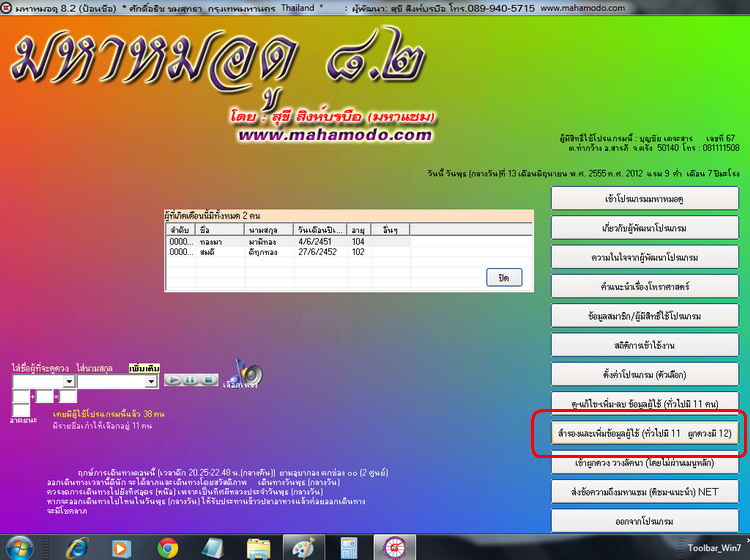Click ส่งข้อความถึงมหาแซม NET button
Image resolution: width=750 pixels, height=560 pixels.
tap(644, 492)
